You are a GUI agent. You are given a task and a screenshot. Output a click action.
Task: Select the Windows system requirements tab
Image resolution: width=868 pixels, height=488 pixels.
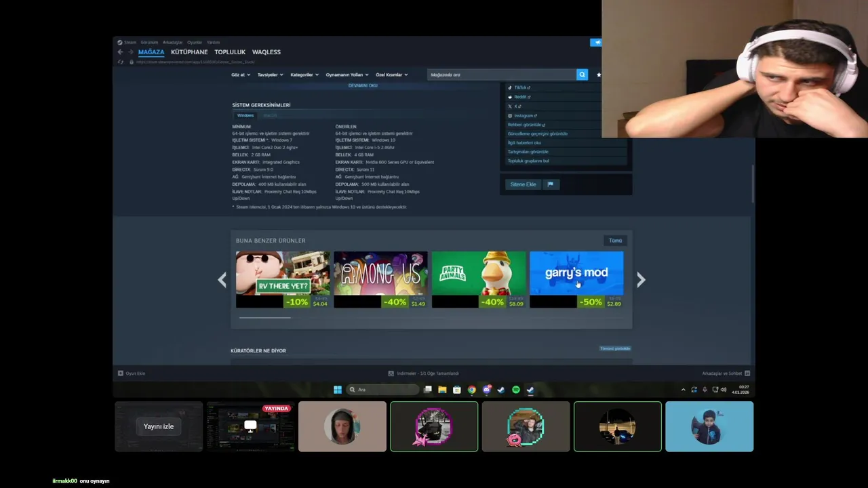tap(245, 115)
